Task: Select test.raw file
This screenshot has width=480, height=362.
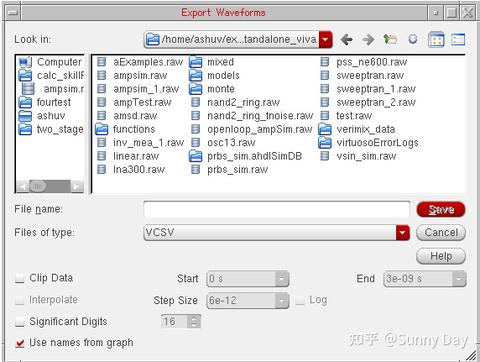Action: click(x=346, y=116)
